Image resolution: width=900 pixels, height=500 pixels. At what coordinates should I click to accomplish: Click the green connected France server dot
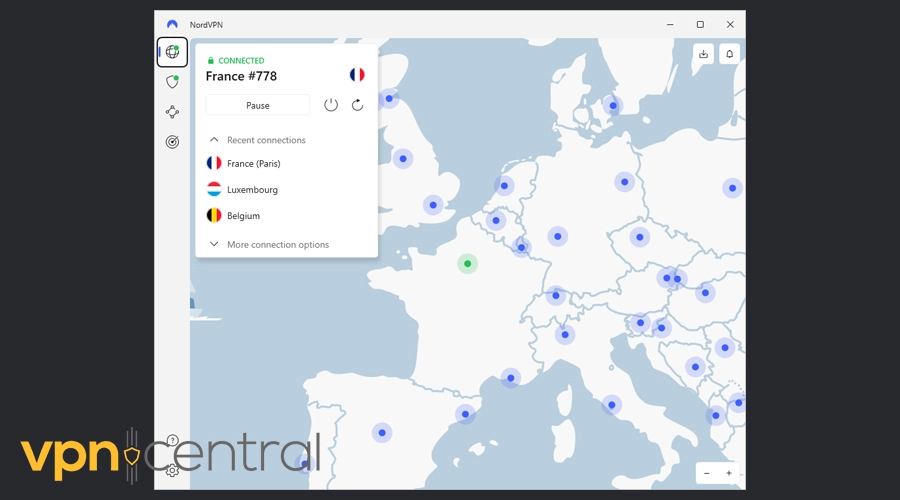468,264
